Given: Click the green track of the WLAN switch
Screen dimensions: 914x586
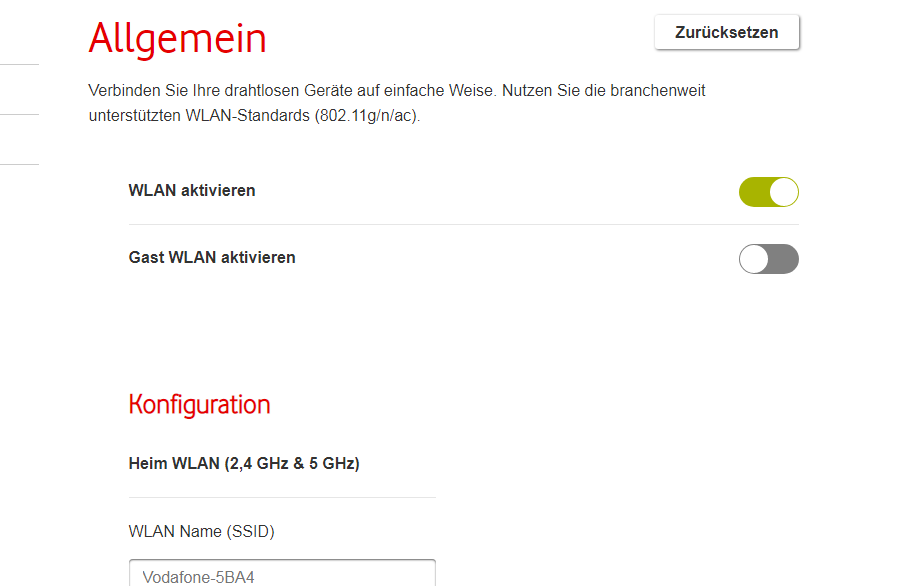Looking at the screenshot, I should click(x=753, y=192).
